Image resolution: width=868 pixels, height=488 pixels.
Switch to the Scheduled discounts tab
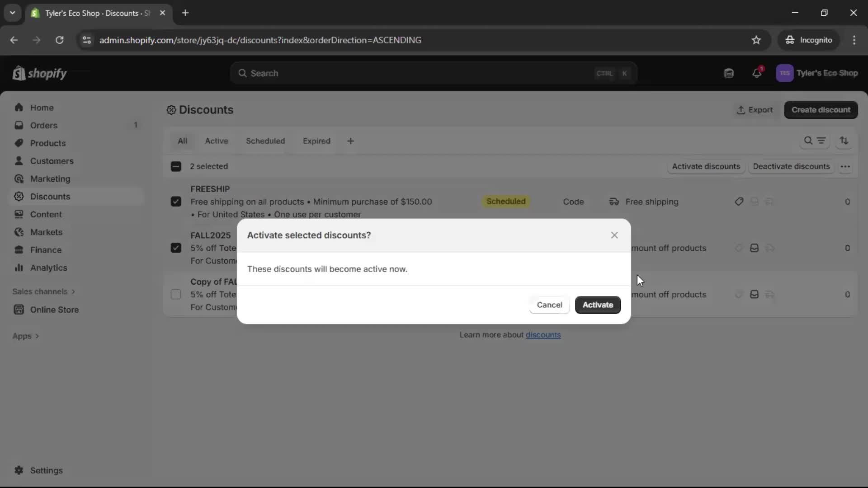tap(265, 141)
